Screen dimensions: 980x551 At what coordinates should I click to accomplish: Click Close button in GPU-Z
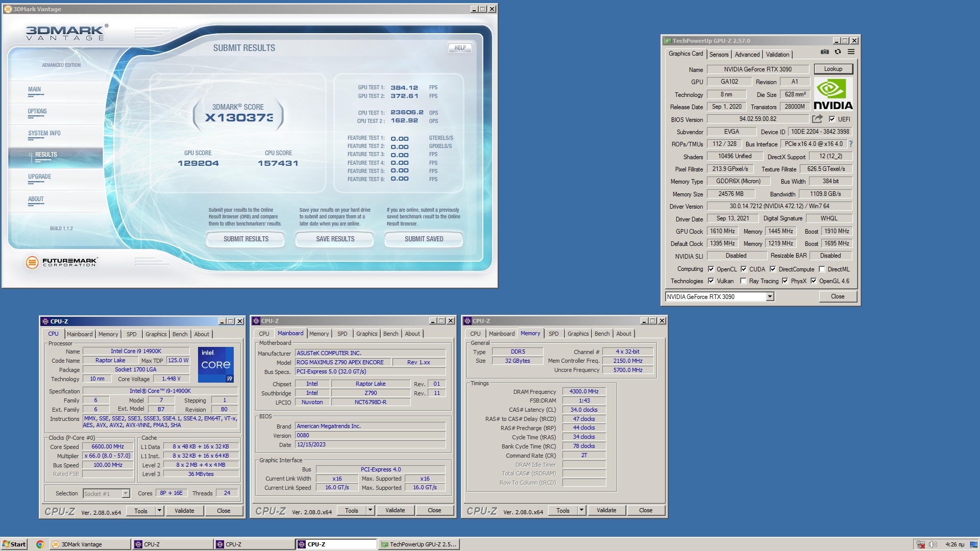point(838,296)
